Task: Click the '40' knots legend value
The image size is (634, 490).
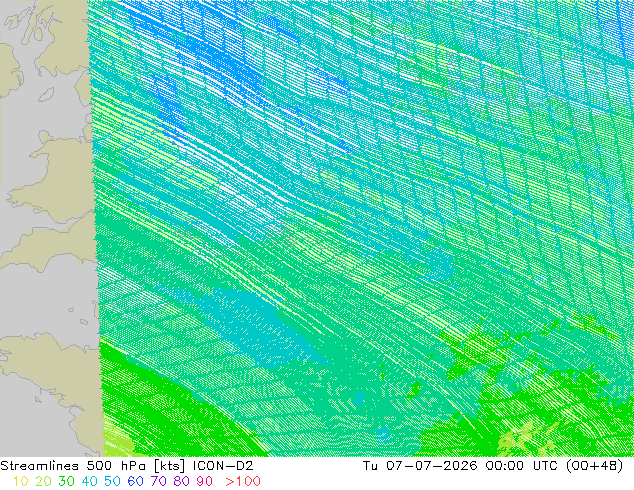Action: [89, 481]
